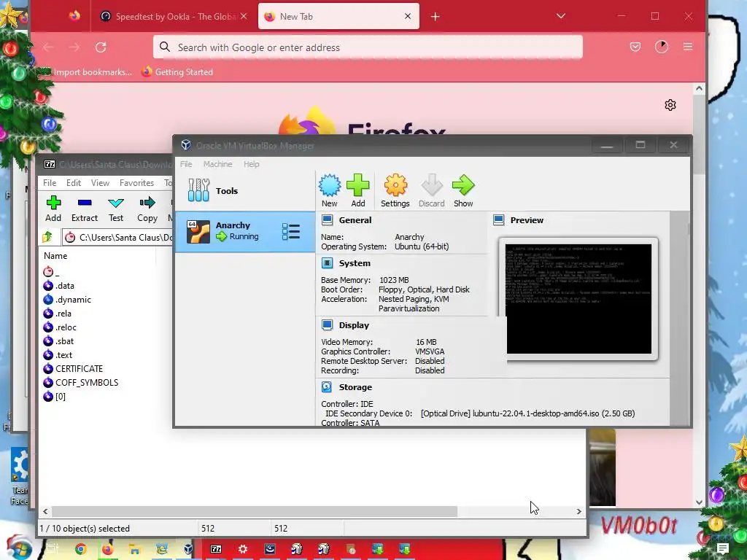
Task: Click the System section header
Action: point(355,262)
